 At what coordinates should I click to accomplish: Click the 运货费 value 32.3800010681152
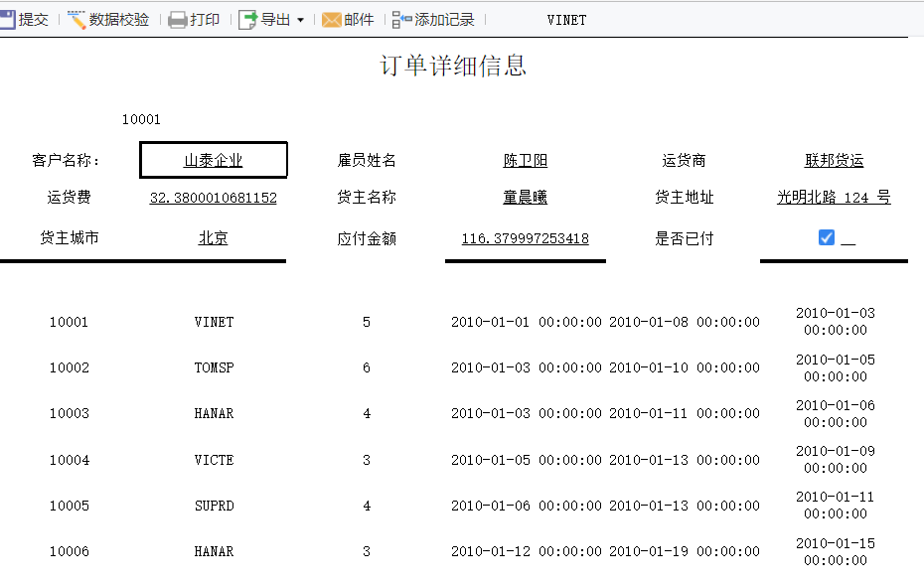pos(214,198)
